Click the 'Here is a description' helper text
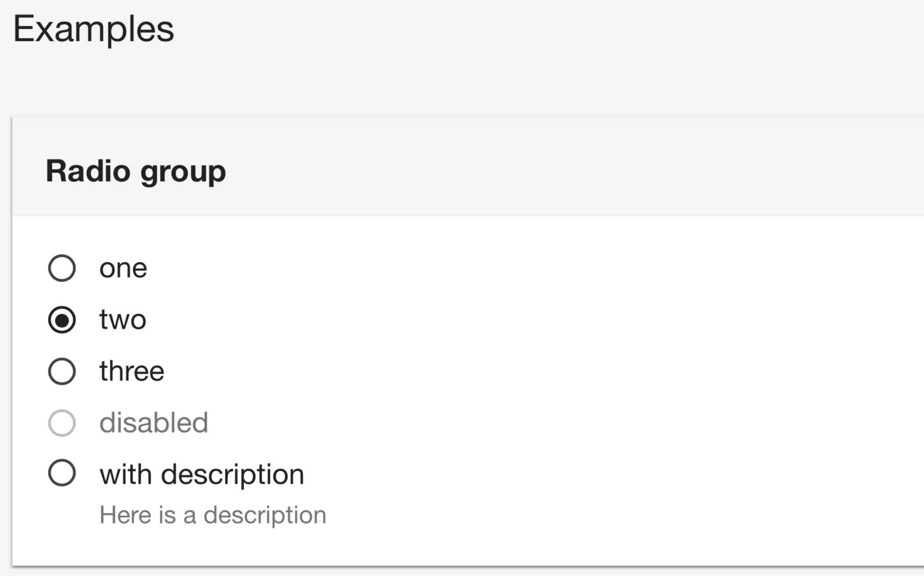This screenshot has width=924, height=576. point(213,514)
